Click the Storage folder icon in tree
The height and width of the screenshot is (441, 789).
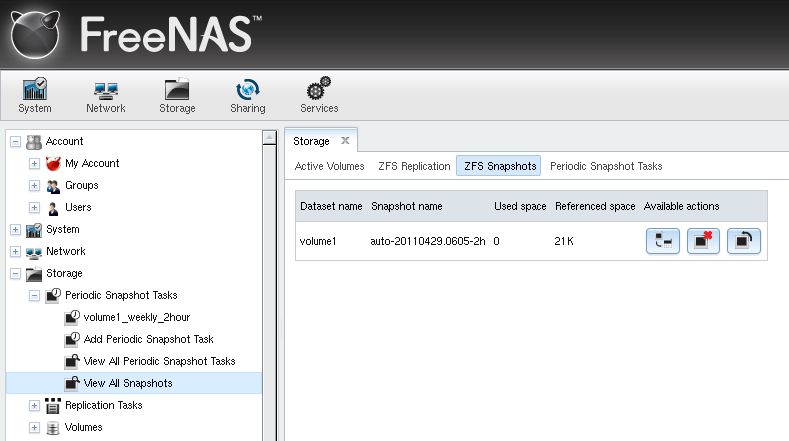point(34,274)
